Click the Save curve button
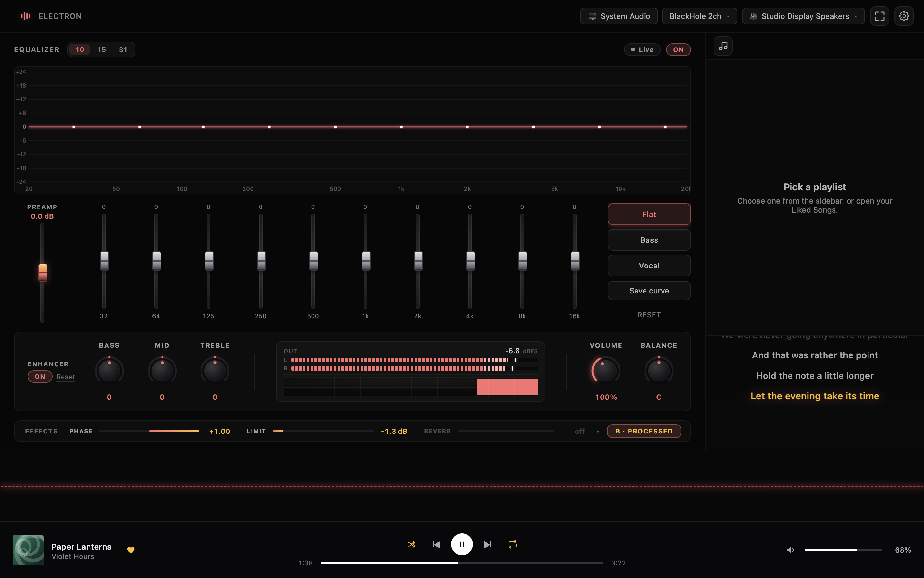This screenshot has width=924, height=578. click(x=649, y=291)
